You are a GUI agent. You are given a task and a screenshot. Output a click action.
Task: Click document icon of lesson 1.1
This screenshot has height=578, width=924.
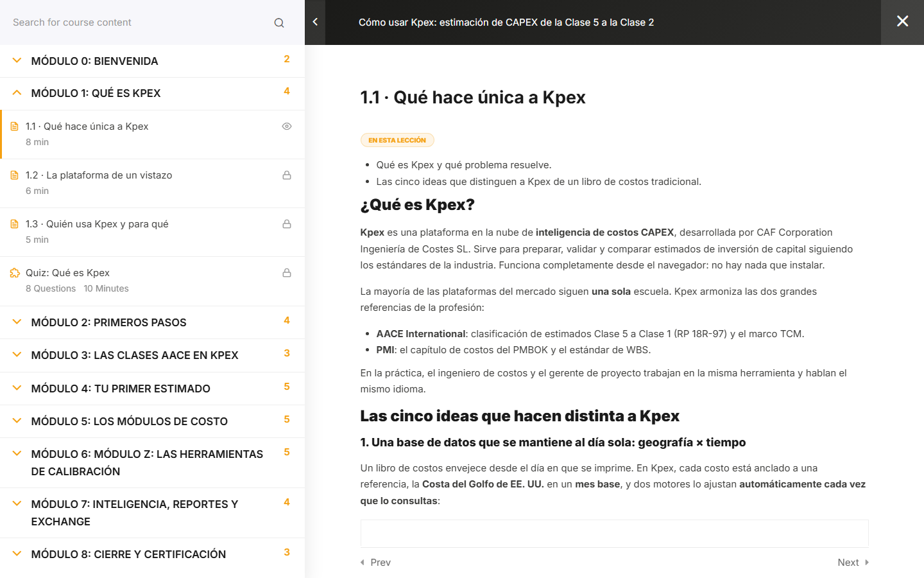point(14,127)
